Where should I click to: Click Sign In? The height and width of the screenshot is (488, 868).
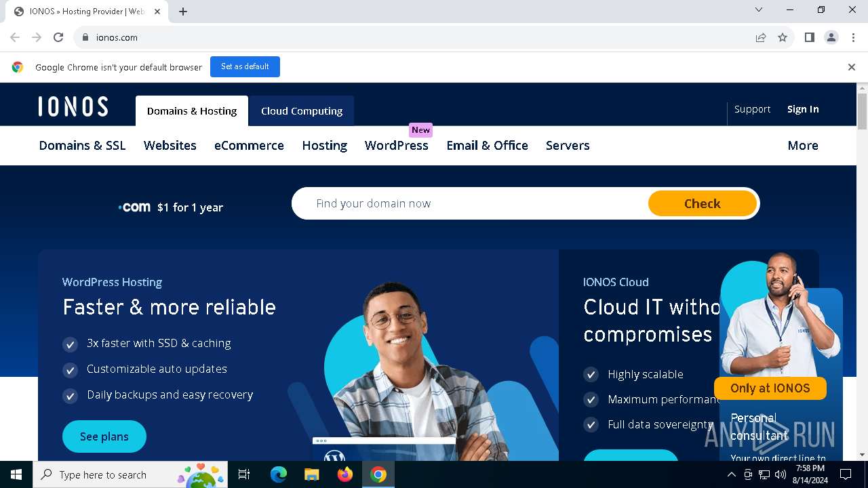click(x=803, y=109)
